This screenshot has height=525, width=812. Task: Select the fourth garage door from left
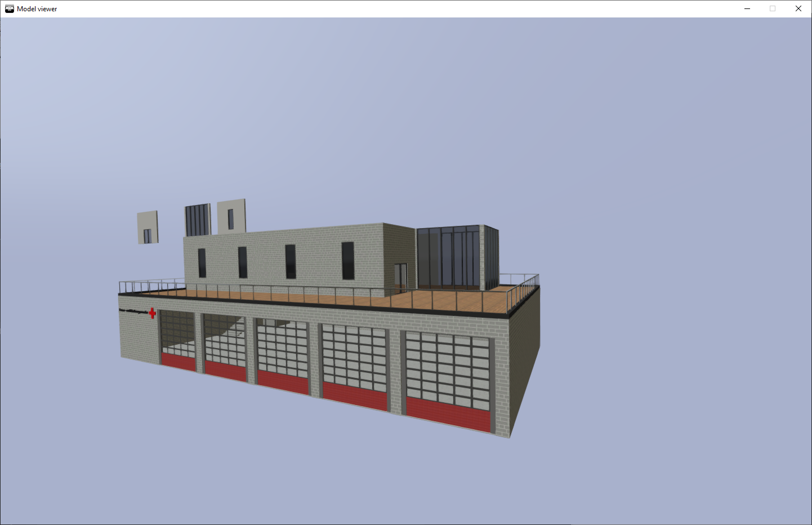coord(355,366)
